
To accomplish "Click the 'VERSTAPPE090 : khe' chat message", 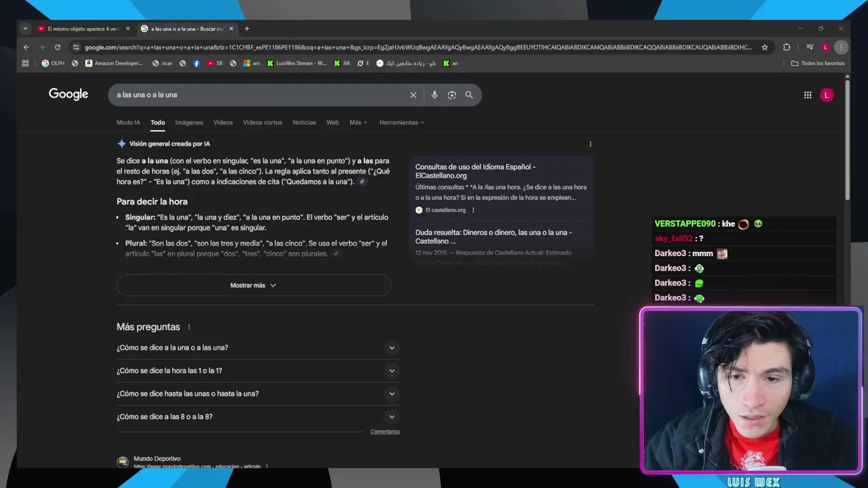I will coord(708,224).
